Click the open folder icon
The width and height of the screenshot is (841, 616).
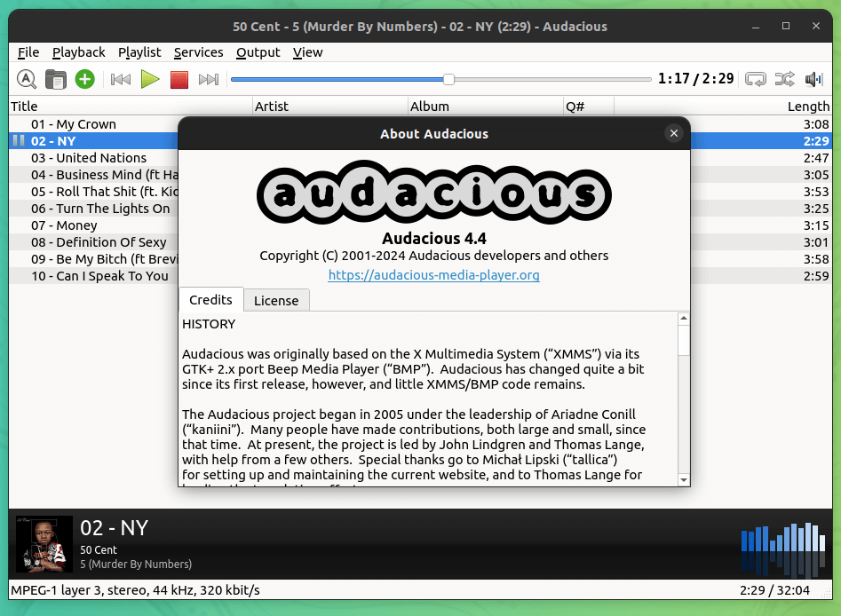coord(55,79)
